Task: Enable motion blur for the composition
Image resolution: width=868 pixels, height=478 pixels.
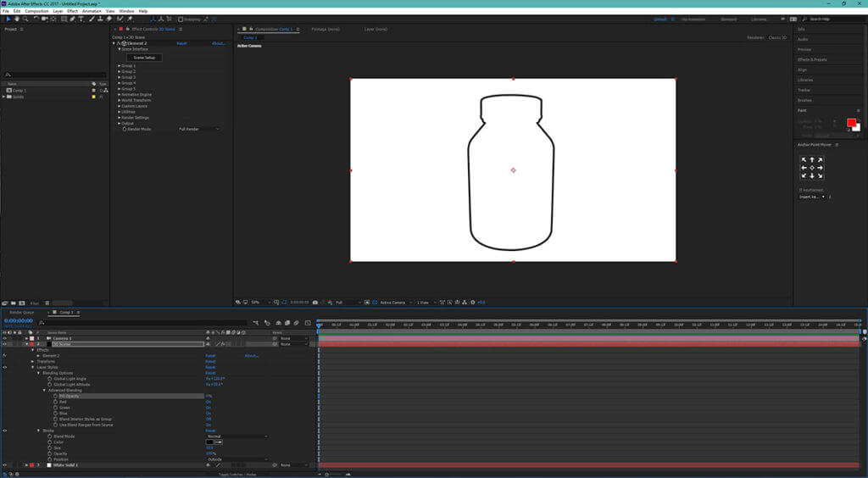Action: (296, 323)
